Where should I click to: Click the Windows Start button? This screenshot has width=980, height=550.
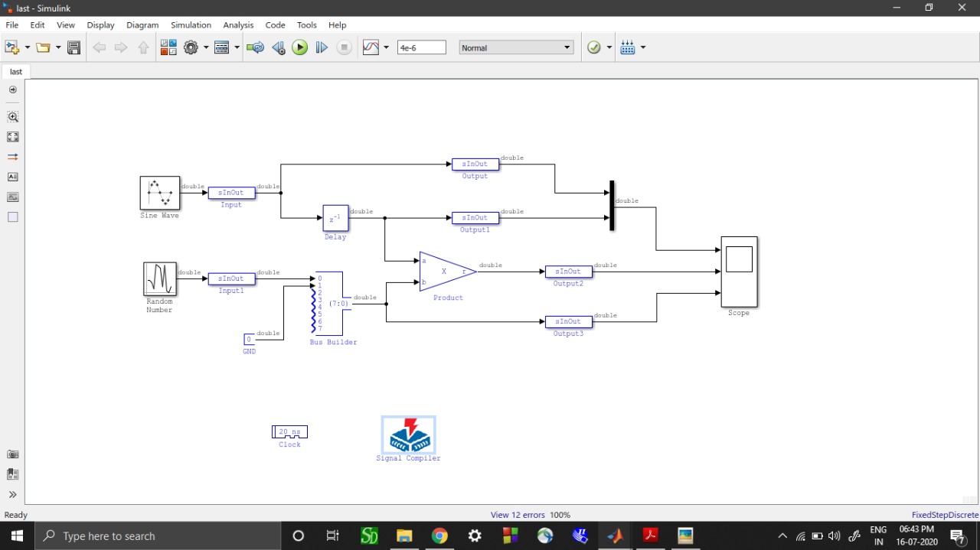(17, 535)
